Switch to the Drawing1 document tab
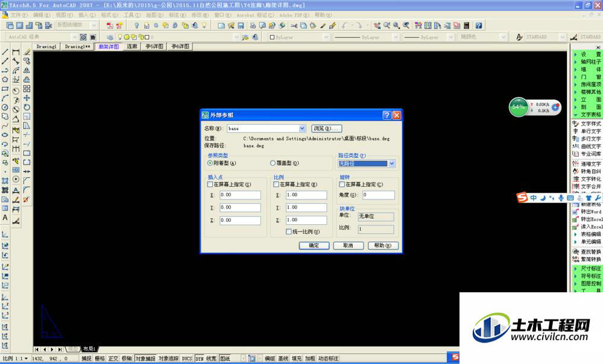603x364 pixels. [46, 46]
